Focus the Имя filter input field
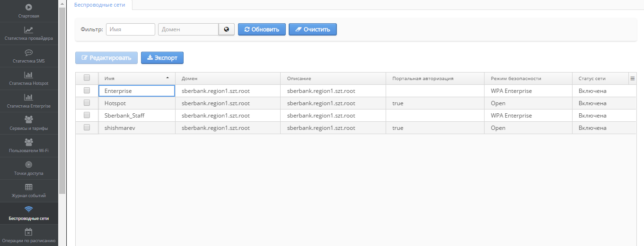The width and height of the screenshot is (644, 246). (131, 29)
